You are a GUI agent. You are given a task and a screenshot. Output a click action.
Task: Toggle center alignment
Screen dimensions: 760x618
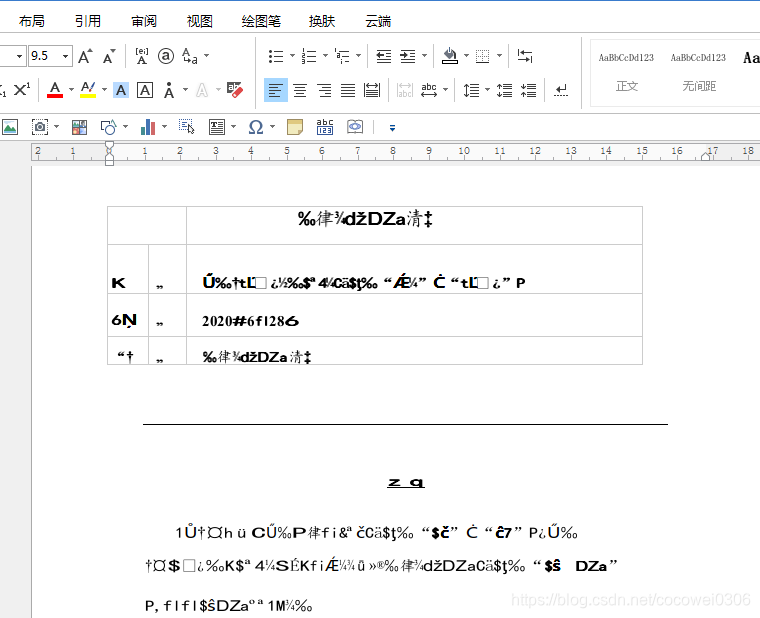(x=300, y=90)
